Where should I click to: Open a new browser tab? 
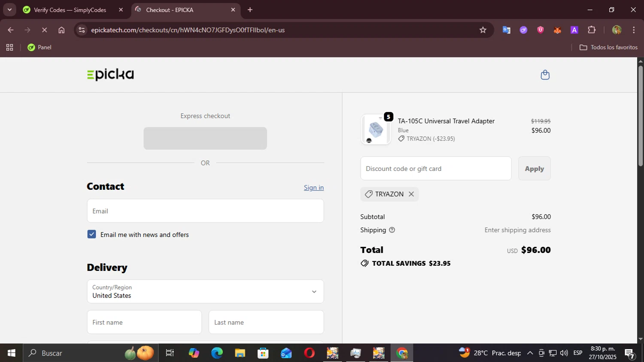coord(250,9)
